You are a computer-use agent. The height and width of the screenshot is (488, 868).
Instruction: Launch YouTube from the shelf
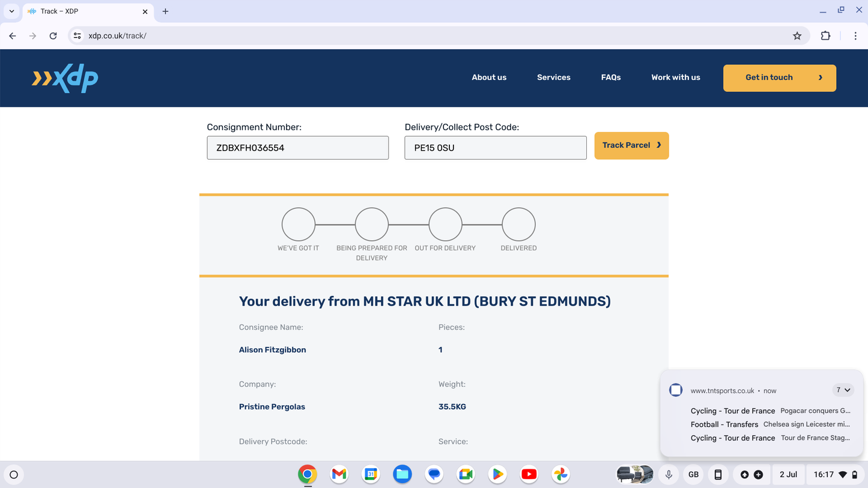tap(529, 474)
